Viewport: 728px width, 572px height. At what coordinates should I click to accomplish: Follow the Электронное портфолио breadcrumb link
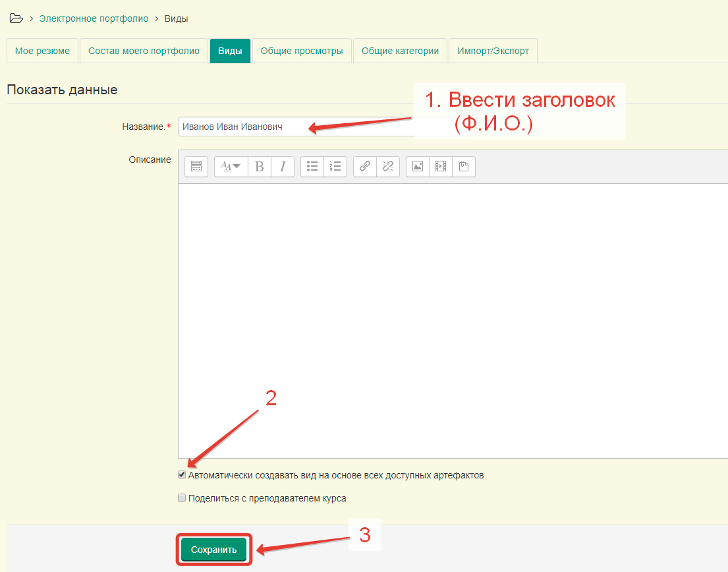[94, 18]
